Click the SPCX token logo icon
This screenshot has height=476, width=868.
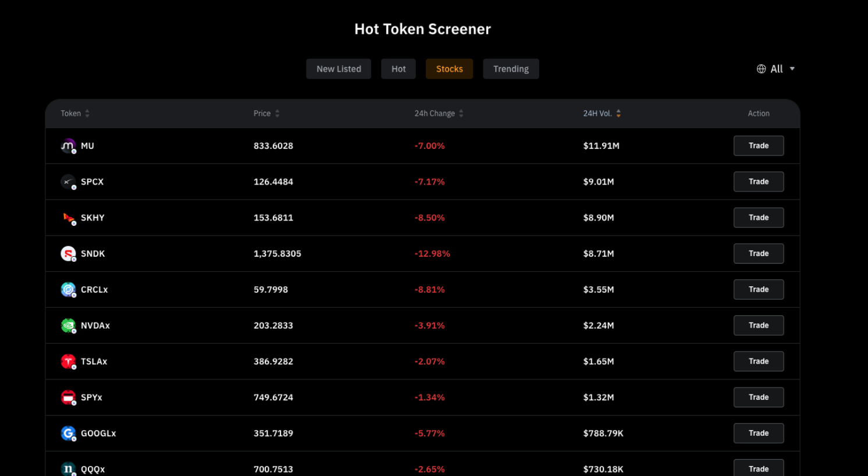(68, 182)
